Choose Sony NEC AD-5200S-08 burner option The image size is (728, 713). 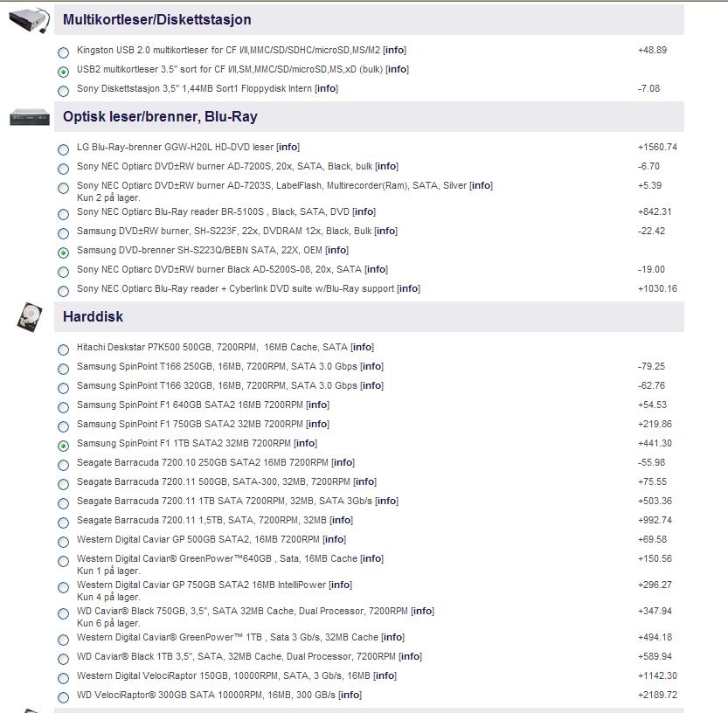tap(63, 272)
